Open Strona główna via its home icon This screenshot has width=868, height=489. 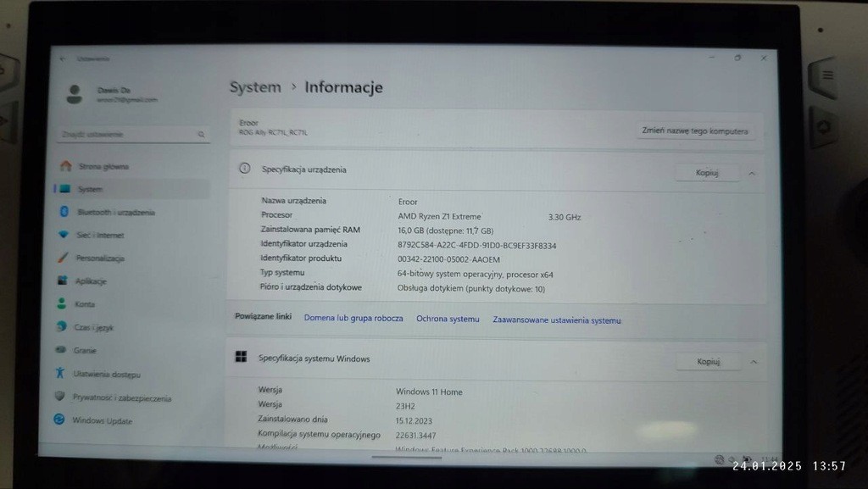click(64, 166)
